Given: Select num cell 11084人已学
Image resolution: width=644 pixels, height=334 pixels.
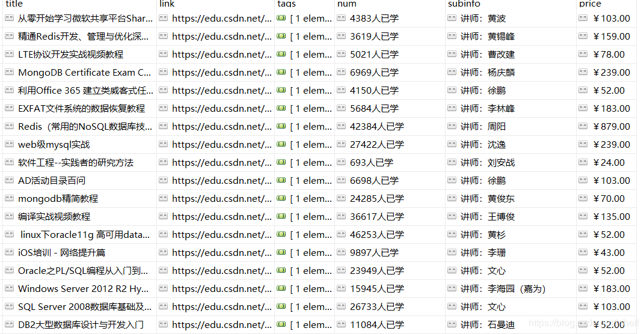Looking at the screenshot, I should pyautogui.click(x=390, y=325).
